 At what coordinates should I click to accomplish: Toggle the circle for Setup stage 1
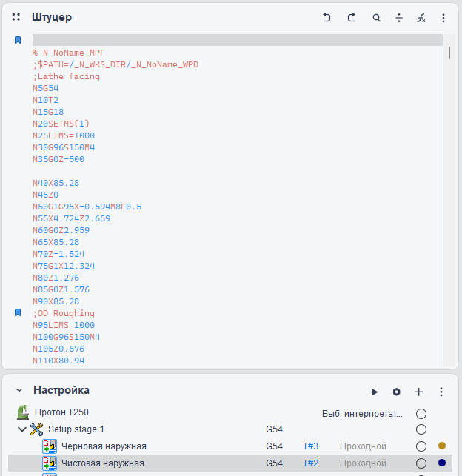(x=421, y=429)
